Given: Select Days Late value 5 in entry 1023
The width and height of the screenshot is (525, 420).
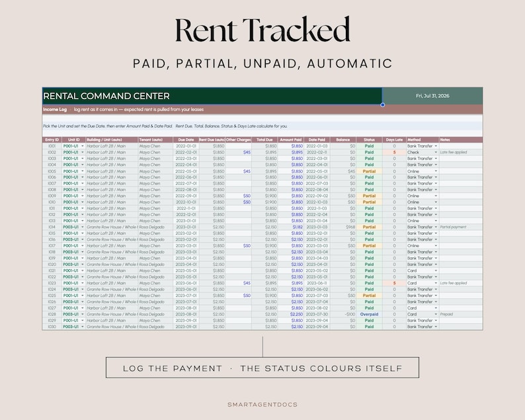Looking at the screenshot, I should coord(394,283).
